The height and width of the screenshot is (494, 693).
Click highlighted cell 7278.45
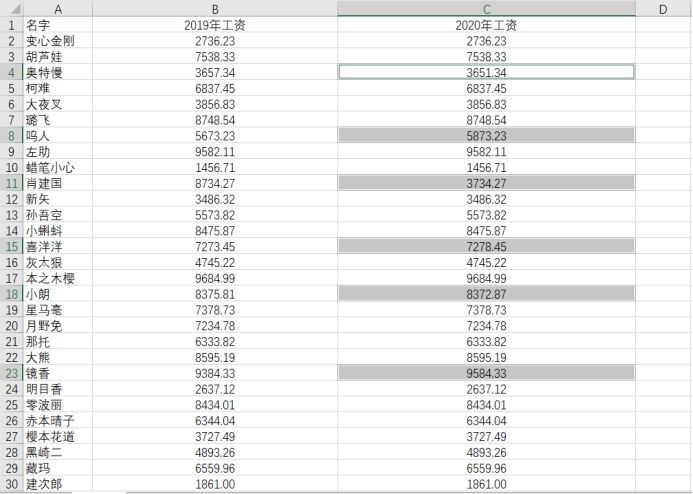click(x=486, y=247)
